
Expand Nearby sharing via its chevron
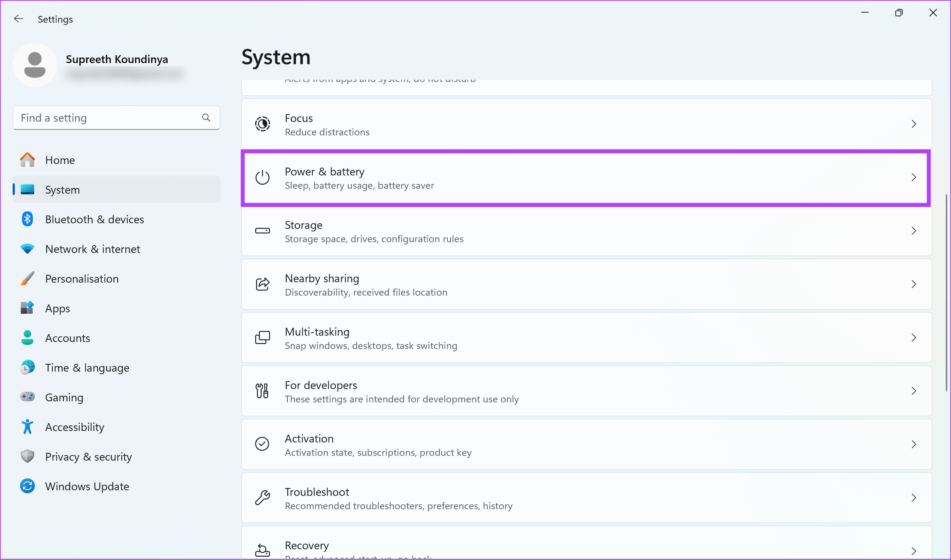pos(913,284)
